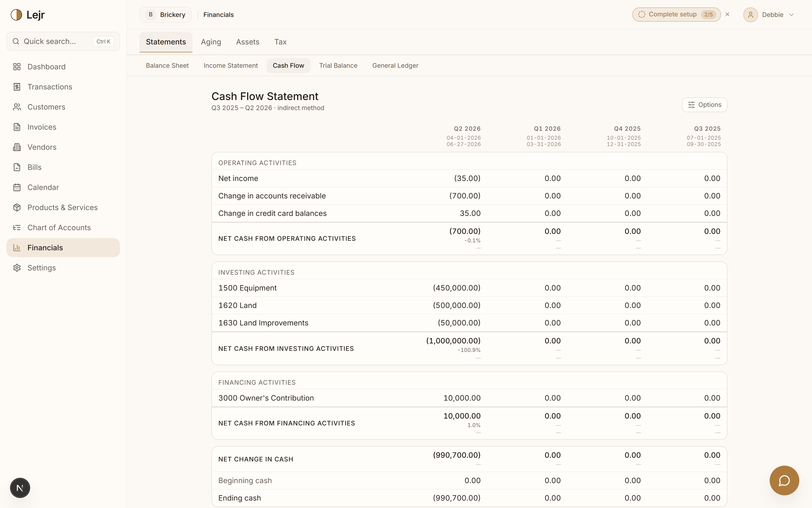
Task: Click 1630 Land Improvements row label
Action: coord(263,323)
